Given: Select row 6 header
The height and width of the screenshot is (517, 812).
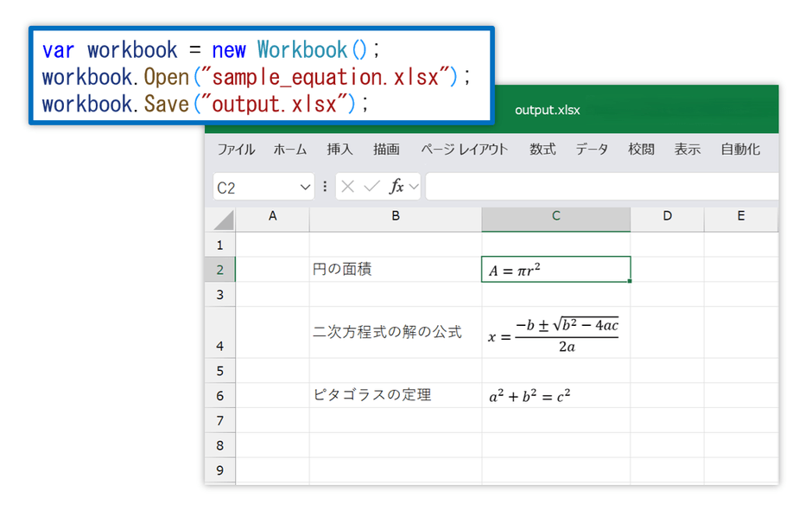Looking at the screenshot, I should click(x=220, y=395).
